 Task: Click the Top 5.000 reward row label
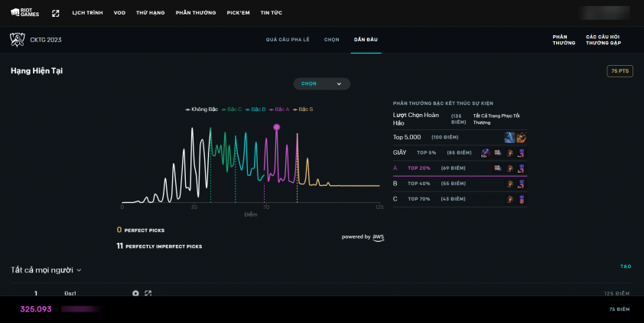(x=407, y=137)
